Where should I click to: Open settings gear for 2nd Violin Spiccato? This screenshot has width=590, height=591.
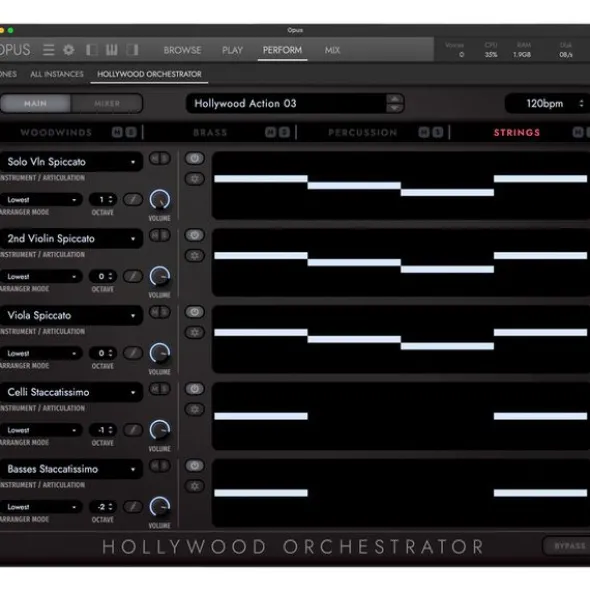pyautogui.click(x=195, y=256)
